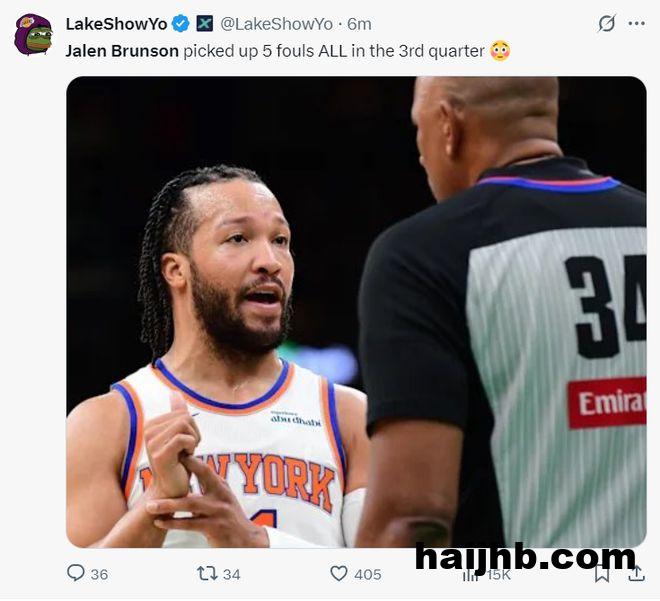660x601 pixels.
Task: Click the affiliate badge beside the verified checkmark
Action: (205, 24)
